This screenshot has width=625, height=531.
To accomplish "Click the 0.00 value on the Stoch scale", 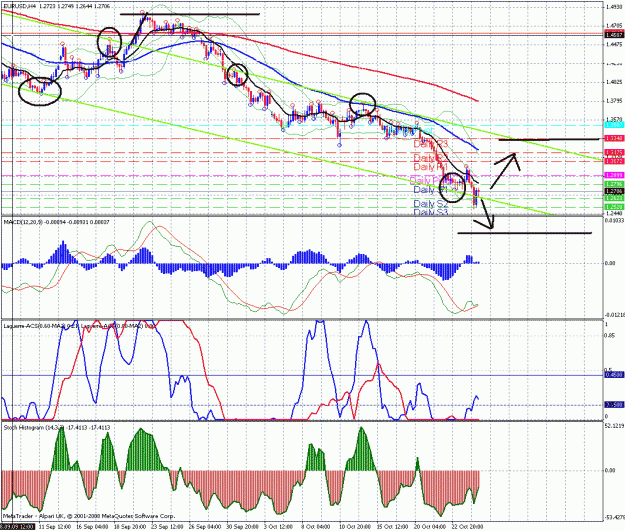I will point(610,470).
